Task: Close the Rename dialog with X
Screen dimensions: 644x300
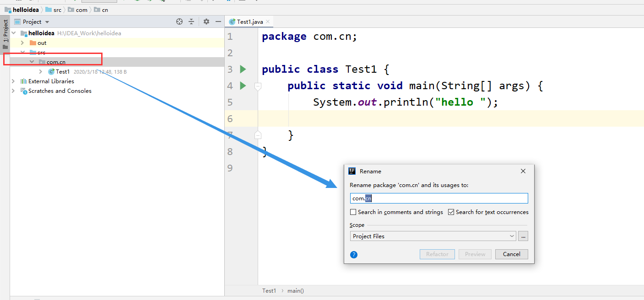Action: point(523,171)
